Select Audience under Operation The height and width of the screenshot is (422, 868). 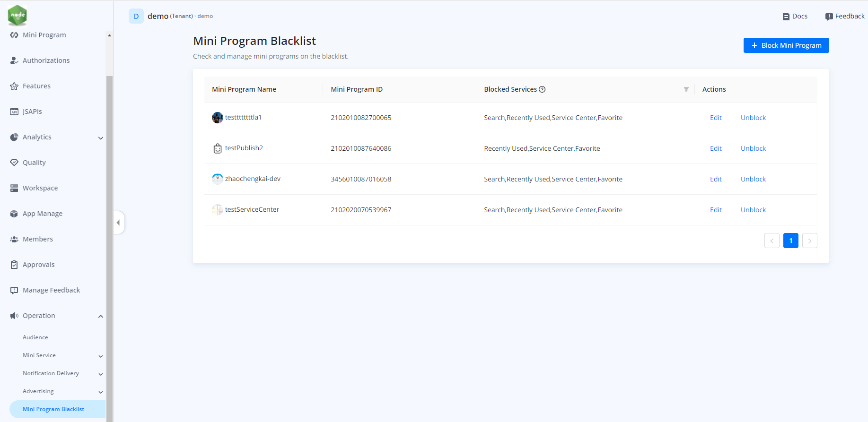pos(35,337)
